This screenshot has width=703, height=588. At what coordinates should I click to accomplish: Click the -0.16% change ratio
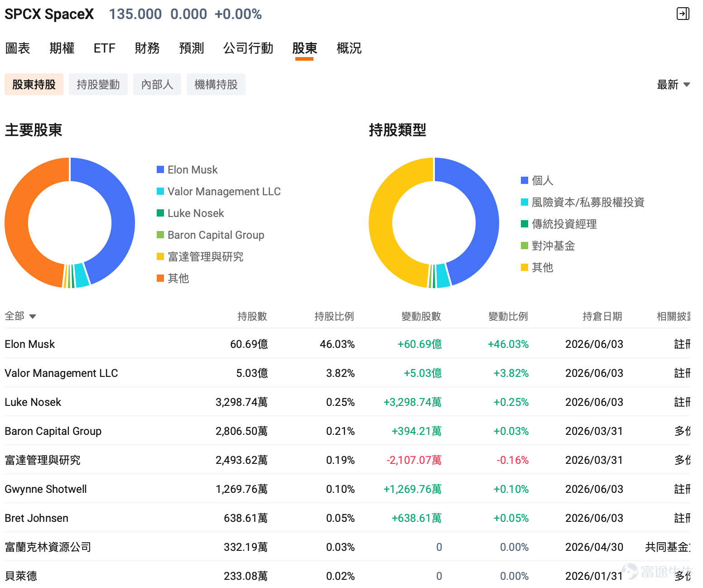tap(513, 460)
